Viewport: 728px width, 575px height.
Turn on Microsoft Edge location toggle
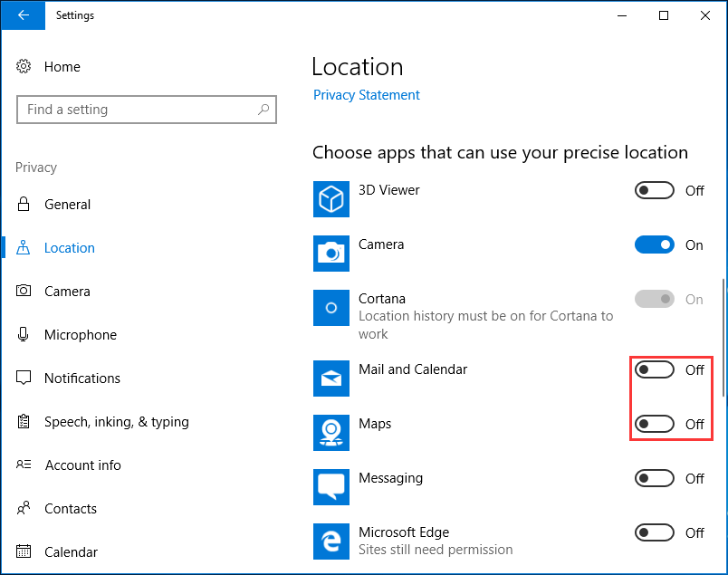click(x=654, y=532)
